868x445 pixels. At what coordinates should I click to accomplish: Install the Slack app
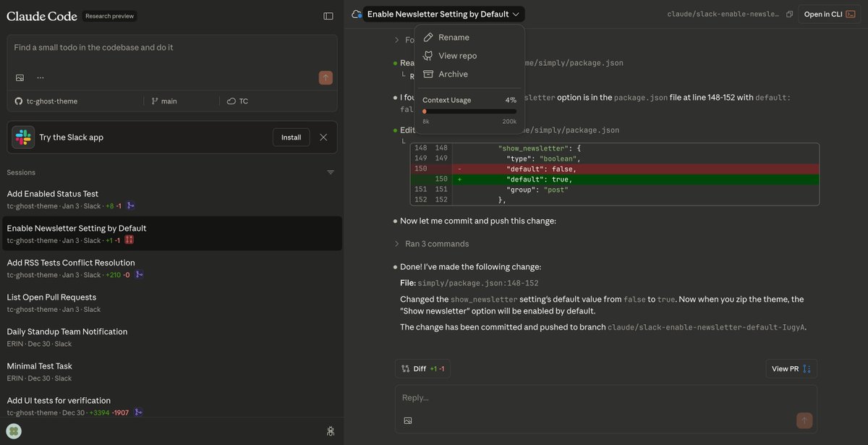tap(291, 137)
